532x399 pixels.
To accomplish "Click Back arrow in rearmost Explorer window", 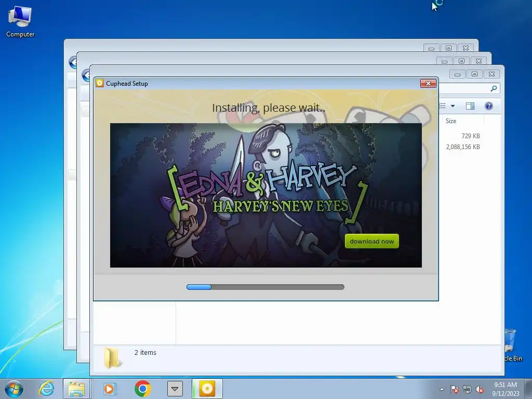I will point(72,62).
